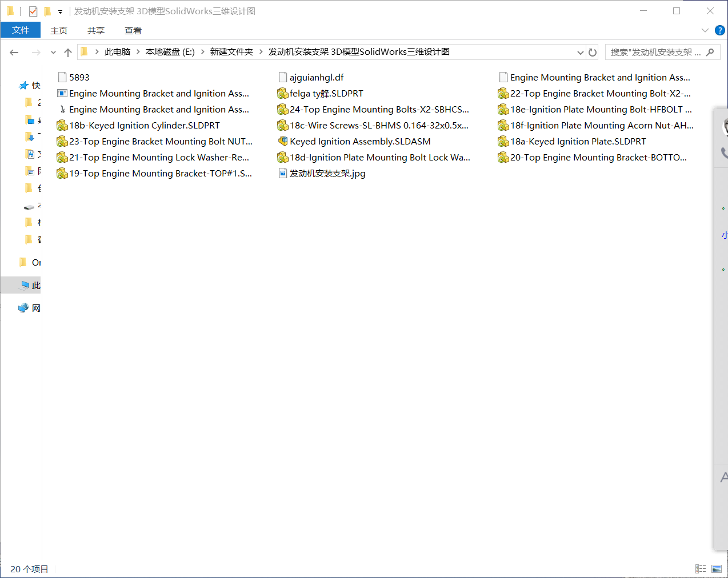Open the address bar history dropdown
The width and height of the screenshot is (728, 578).
580,53
